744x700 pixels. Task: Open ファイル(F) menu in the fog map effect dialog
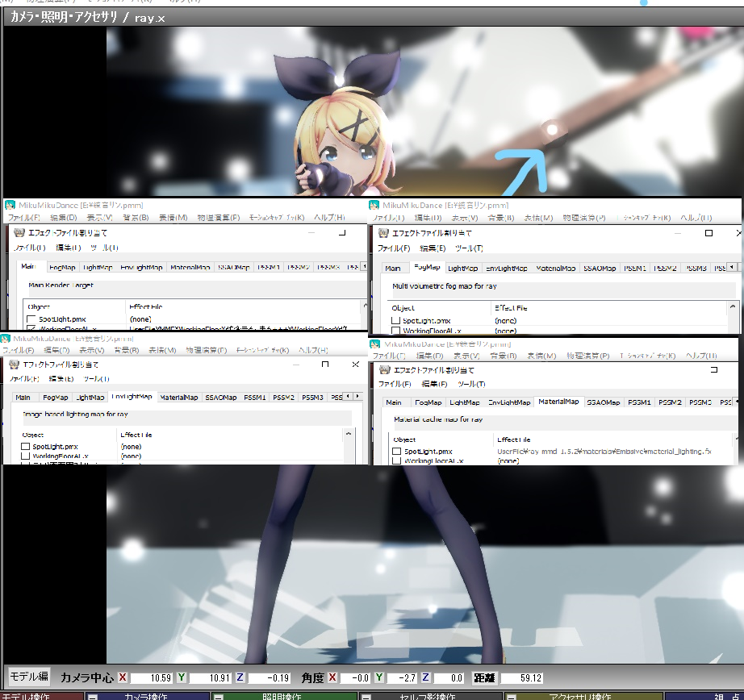pos(394,248)
